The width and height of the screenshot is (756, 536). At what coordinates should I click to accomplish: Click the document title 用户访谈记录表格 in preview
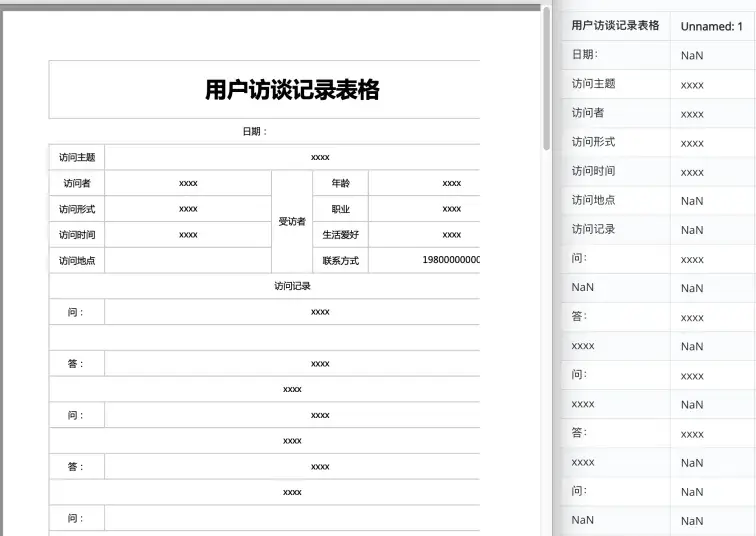[292, 90]
